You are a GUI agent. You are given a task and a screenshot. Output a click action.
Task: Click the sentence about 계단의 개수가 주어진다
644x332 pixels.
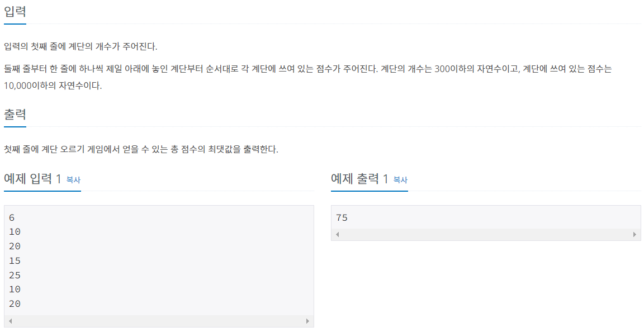[x=80, y=46]
